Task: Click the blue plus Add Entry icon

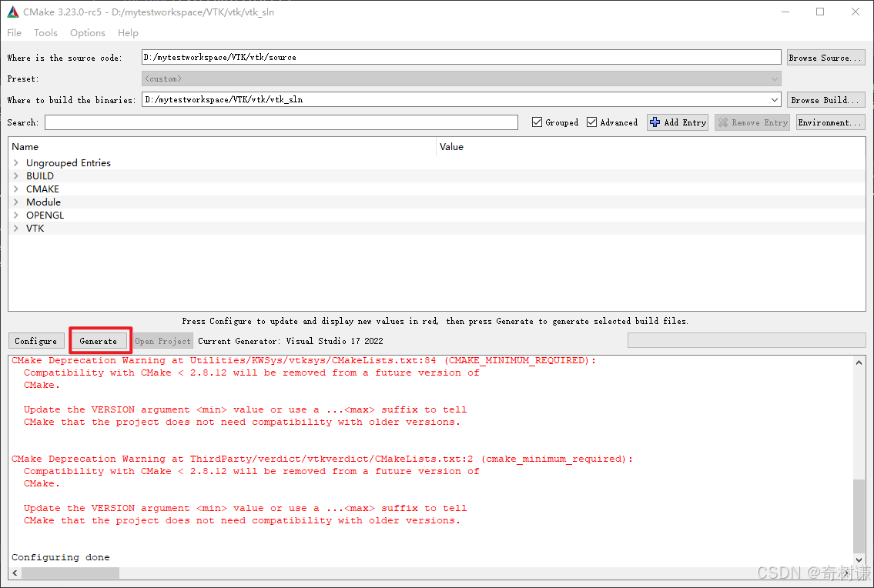Action: click(x=655, y=122)
